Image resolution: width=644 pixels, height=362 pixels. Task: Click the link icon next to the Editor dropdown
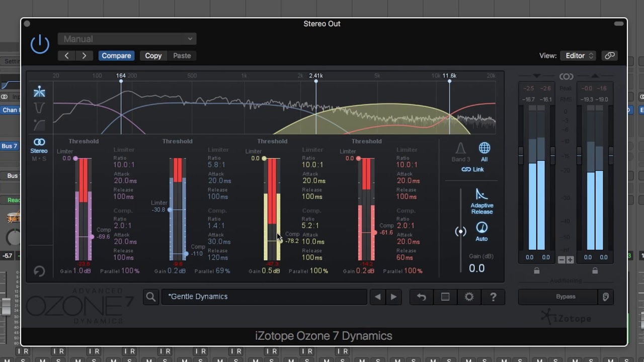610,56
